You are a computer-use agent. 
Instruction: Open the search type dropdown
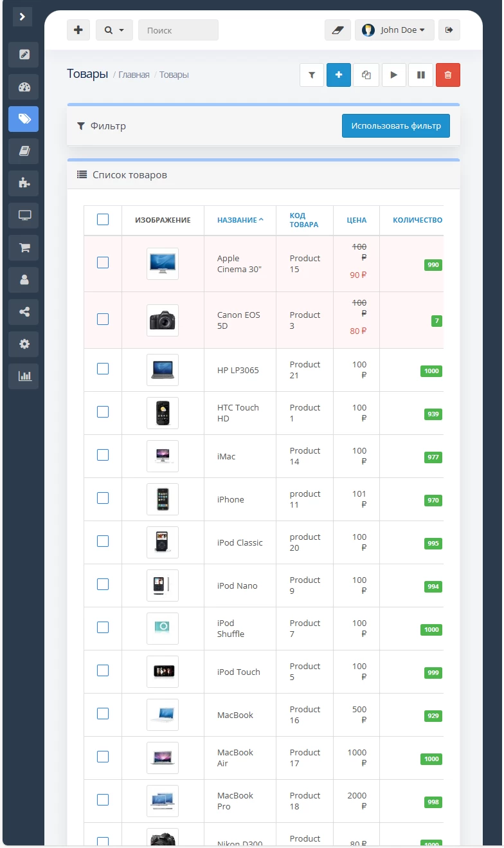(x=114, y=30)
